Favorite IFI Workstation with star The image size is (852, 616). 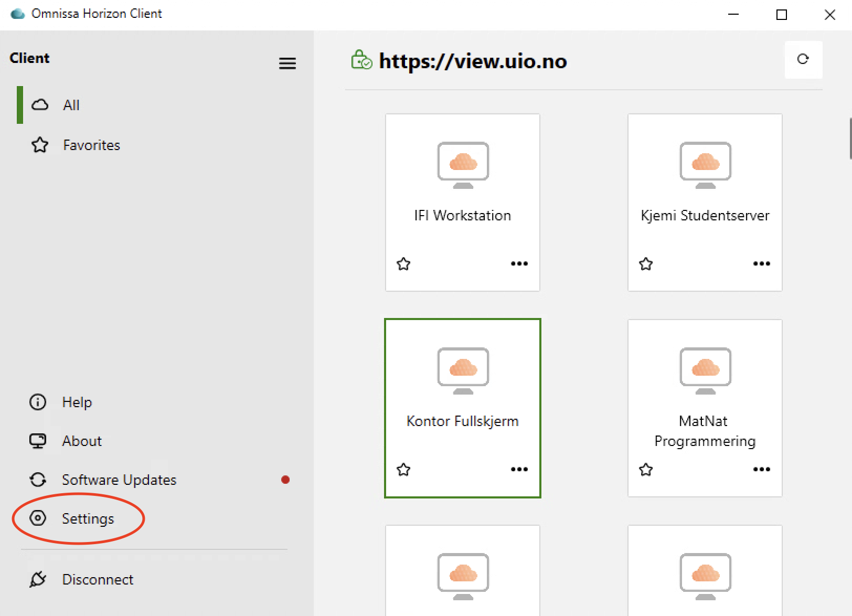403,263
